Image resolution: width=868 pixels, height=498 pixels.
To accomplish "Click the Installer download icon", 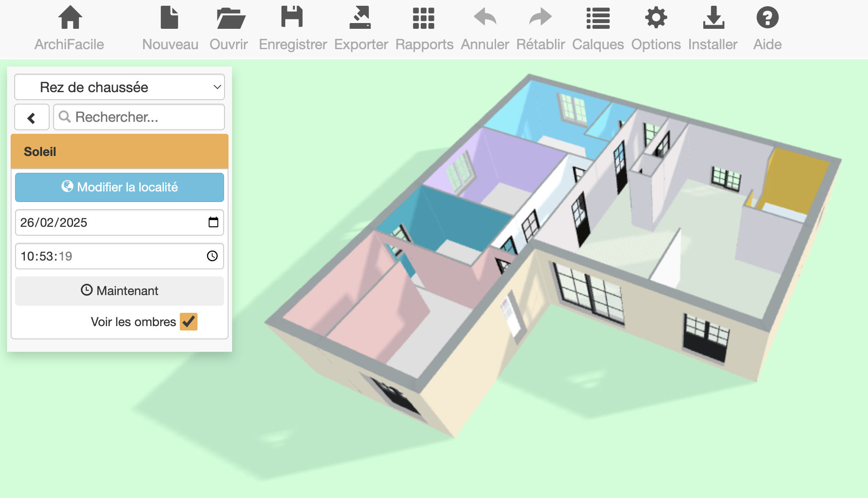I will [713, 18].
